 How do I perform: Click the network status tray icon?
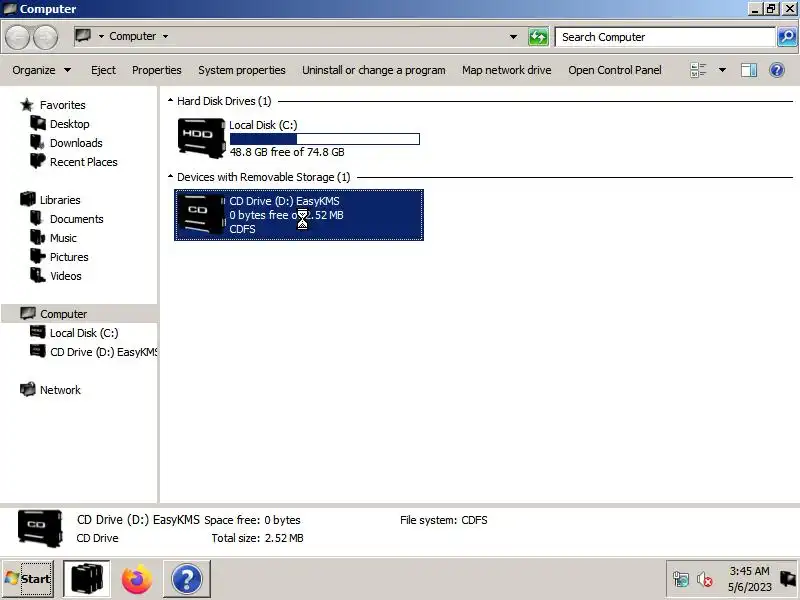(x=681, y=580)
